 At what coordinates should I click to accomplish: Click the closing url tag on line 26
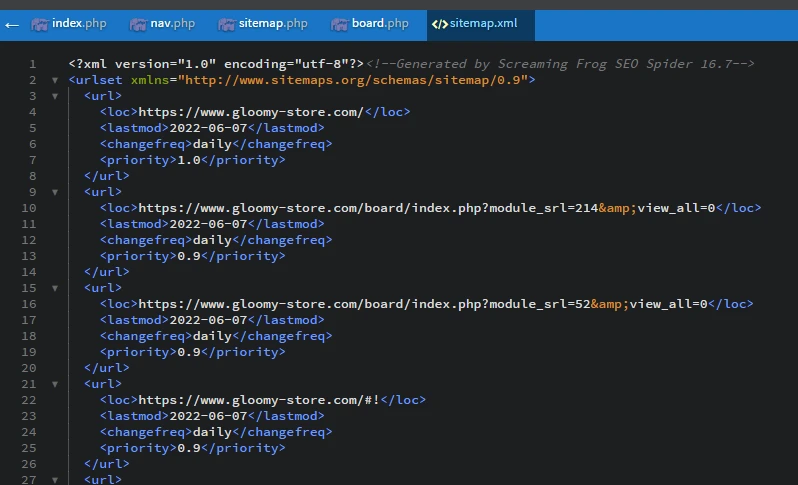(x=106, y=464)
